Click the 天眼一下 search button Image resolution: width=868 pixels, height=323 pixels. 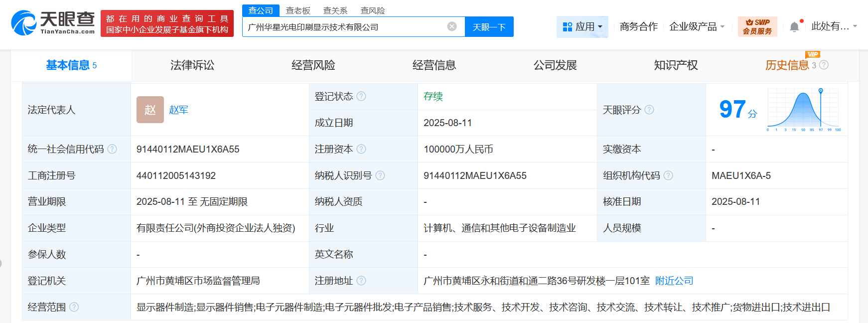pos(489,27)
